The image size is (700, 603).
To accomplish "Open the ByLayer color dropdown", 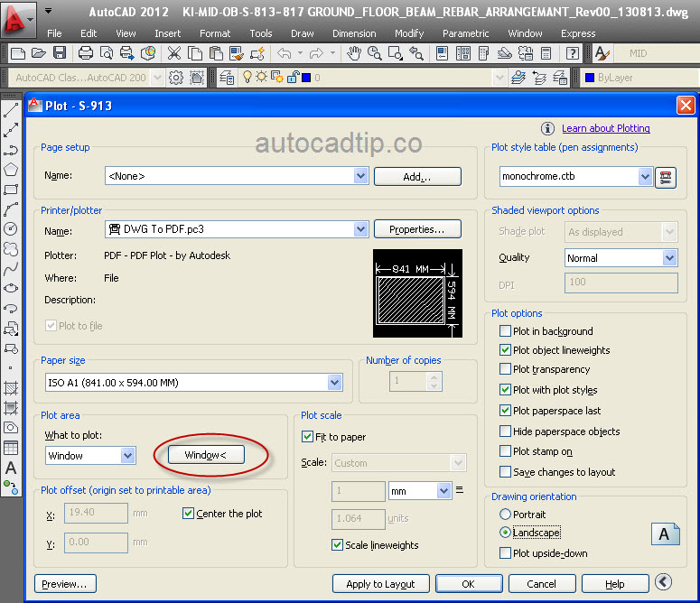I will pyautogui.click(x=640, y=78).
